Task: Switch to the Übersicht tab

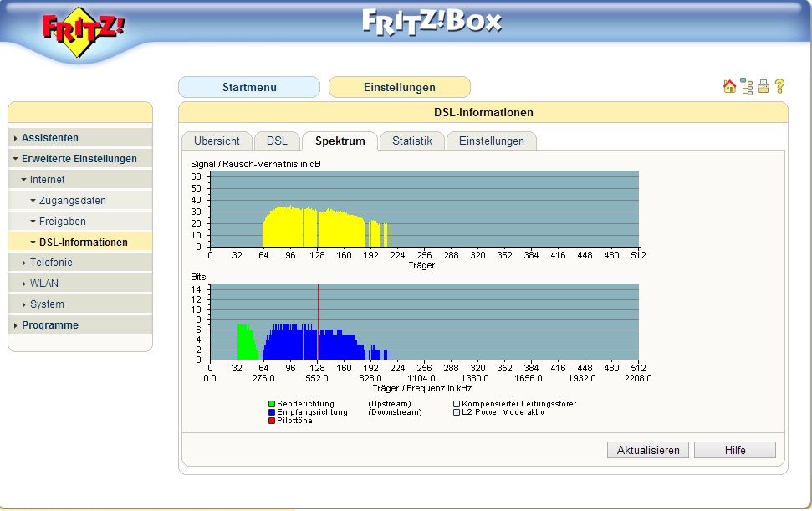Action: 217,141
